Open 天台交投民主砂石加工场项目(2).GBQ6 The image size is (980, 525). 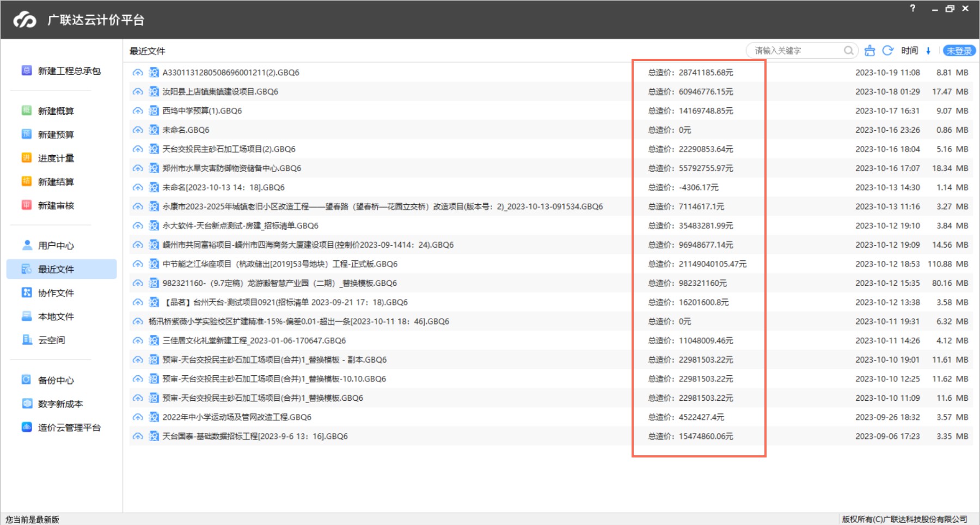tap(229, 149)
